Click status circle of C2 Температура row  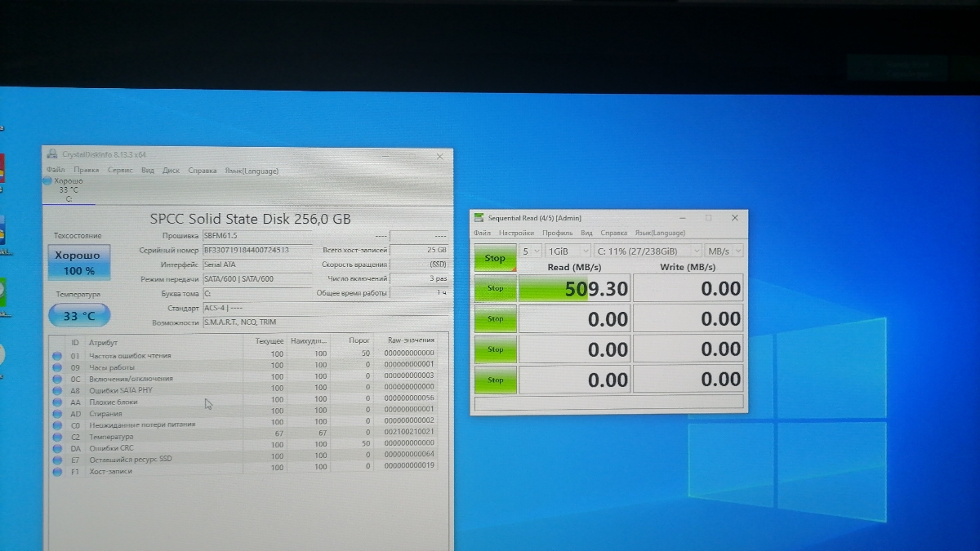pos(57,437)
